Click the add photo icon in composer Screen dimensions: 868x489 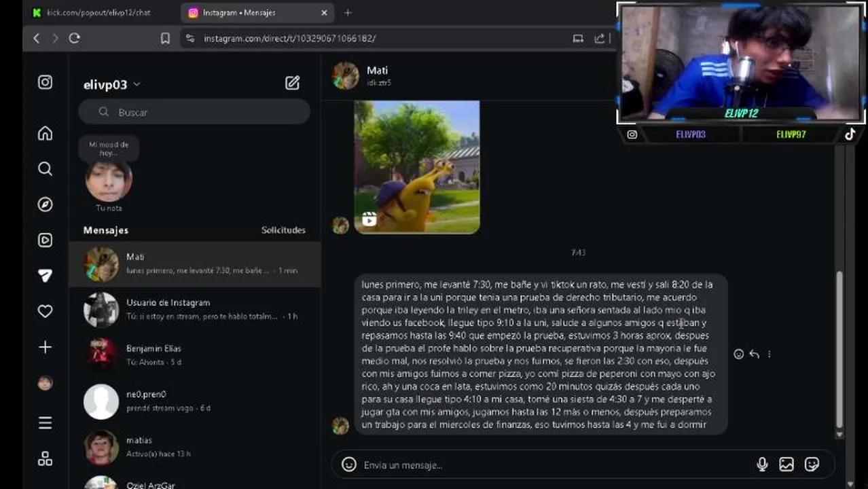coord(786,465)
